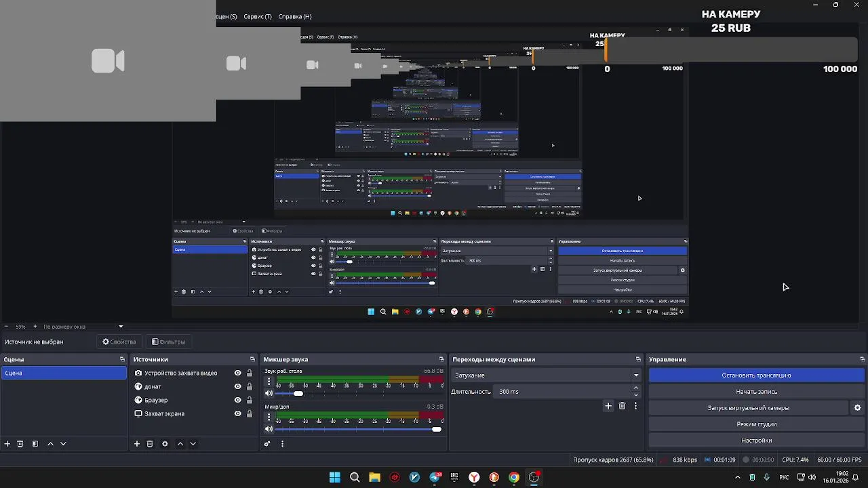
Task: Open Сервис (T) menu
Action: pos(258,16)
